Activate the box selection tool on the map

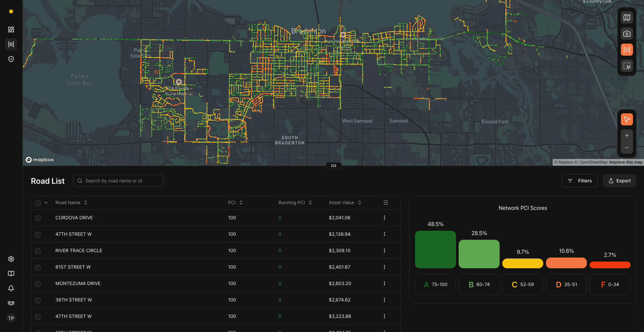pos(627,66)
